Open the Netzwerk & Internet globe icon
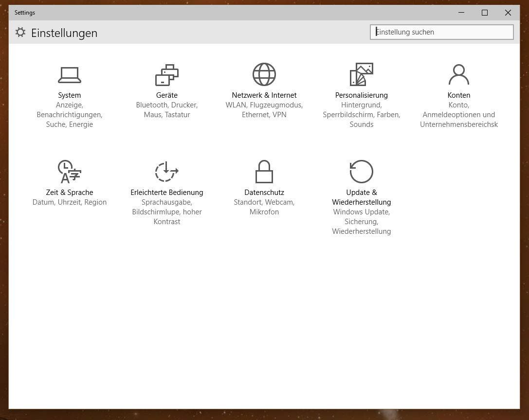 pos(264,74)
